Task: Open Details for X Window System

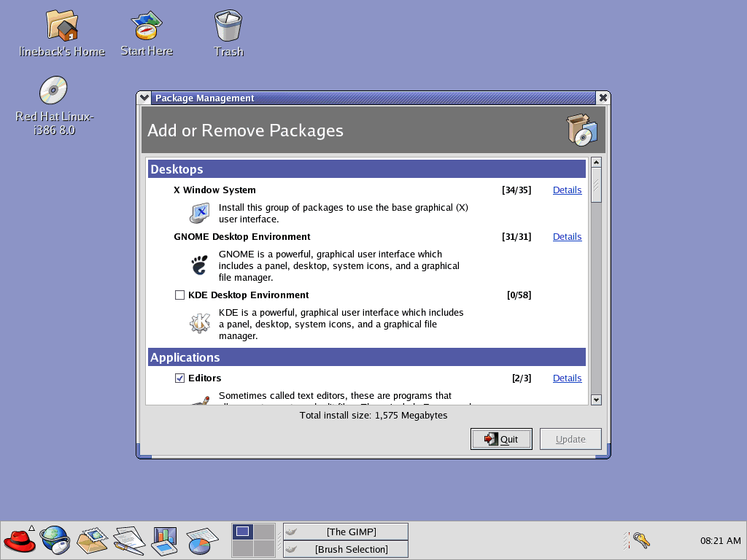Action: [x=567, y=190]
